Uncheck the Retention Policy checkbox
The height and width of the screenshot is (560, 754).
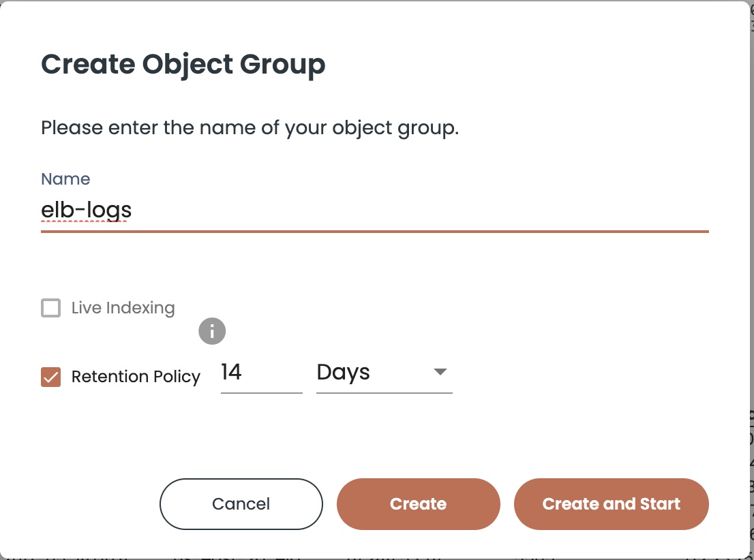click(51, 377)
